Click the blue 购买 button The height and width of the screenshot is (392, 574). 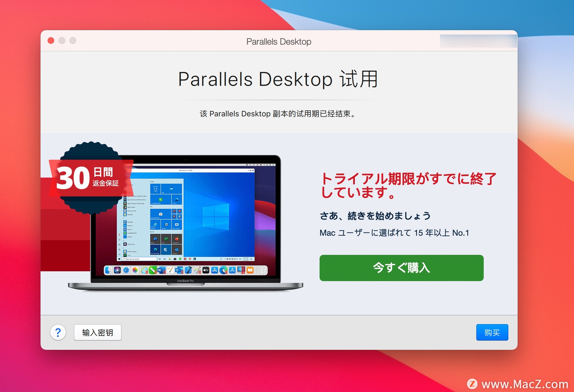(492, 332)
